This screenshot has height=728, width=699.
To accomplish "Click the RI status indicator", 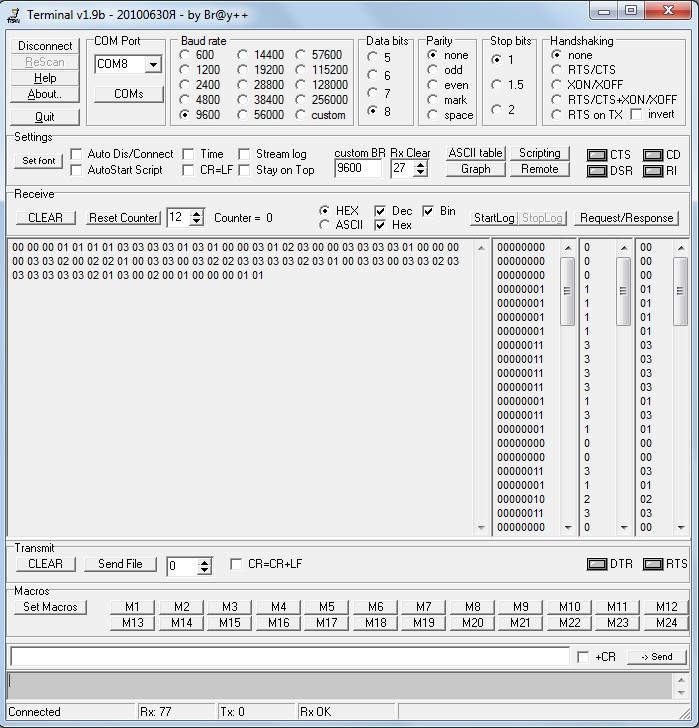I will (653, 171).
